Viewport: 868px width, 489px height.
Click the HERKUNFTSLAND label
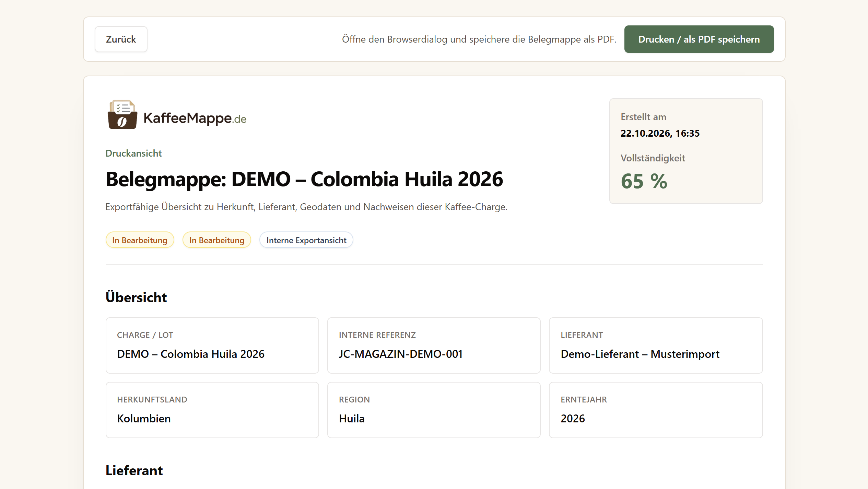(152, 399)
